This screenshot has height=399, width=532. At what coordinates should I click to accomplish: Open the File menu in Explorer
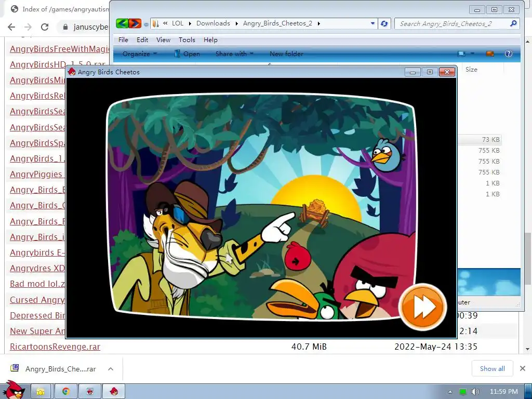pyautogui.click(x=123, y=39)
